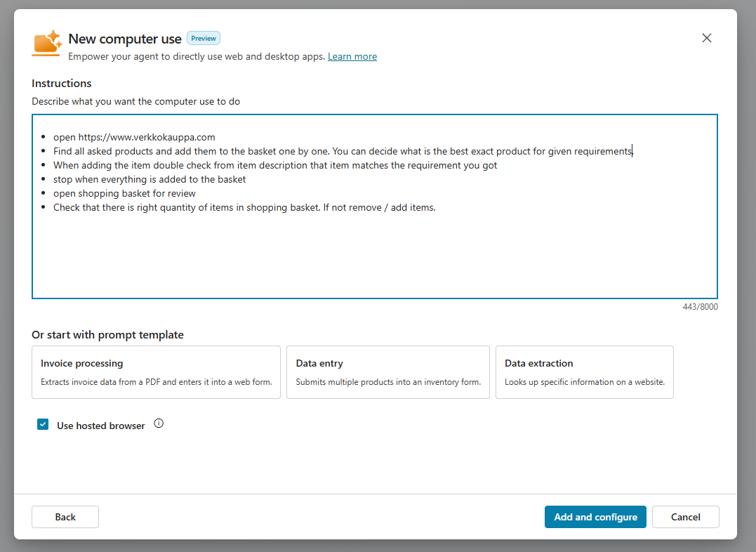Click empty area inside Instructions text box
The width and height of the screenshot is (756, 552).
374,256
